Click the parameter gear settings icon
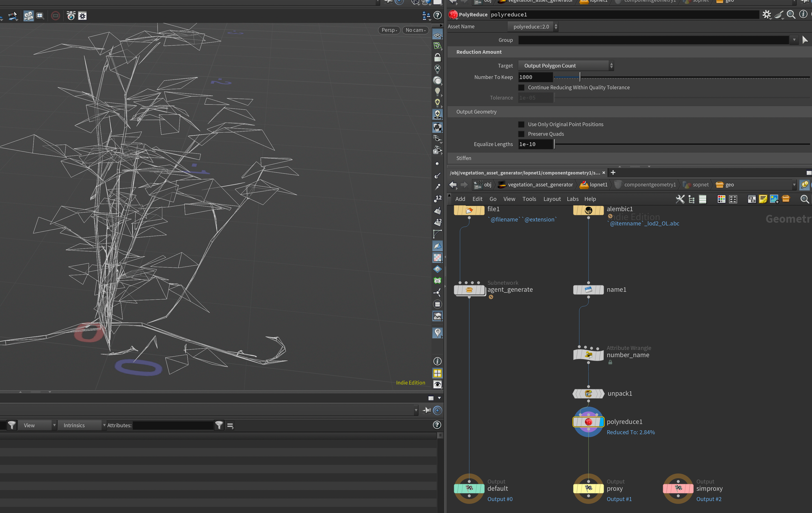 point(766,15)
